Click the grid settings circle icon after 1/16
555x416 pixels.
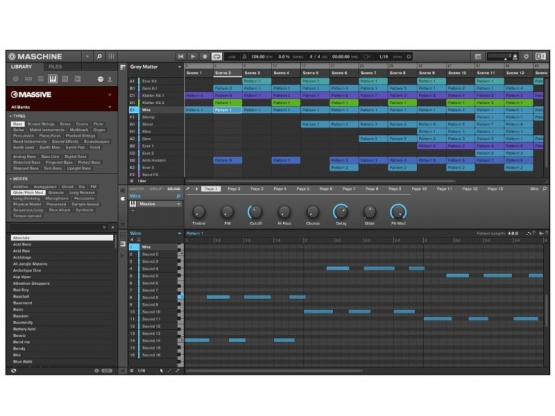click(408, 57)
